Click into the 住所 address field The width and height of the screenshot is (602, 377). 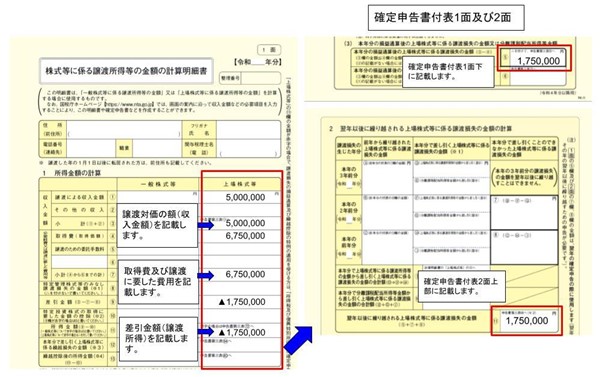point(124,129)
